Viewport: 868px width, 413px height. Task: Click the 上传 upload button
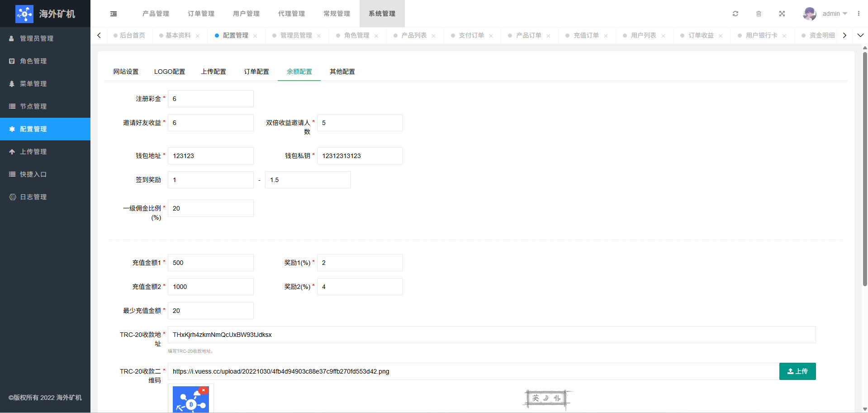coord(797,371)
